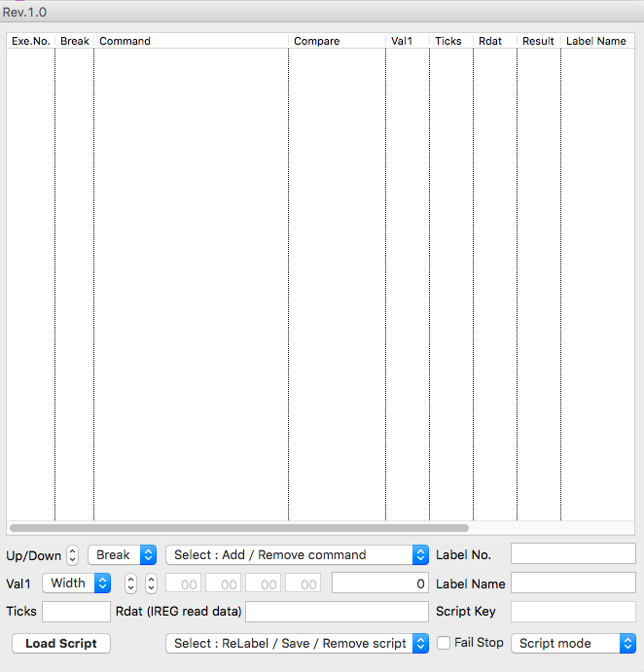Image resolution: width=644 pixels, height=672 pixels.
Task: Open Select : ReLabel / Save / Remove script dropdown
Action: pyautogui.click(x=297, y=643)
